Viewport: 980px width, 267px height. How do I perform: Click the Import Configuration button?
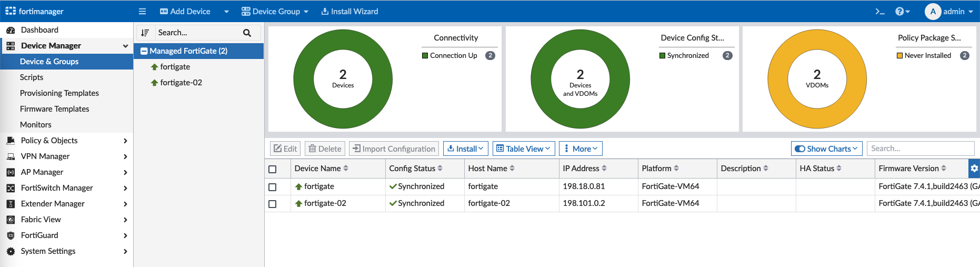tap(394, 149)
